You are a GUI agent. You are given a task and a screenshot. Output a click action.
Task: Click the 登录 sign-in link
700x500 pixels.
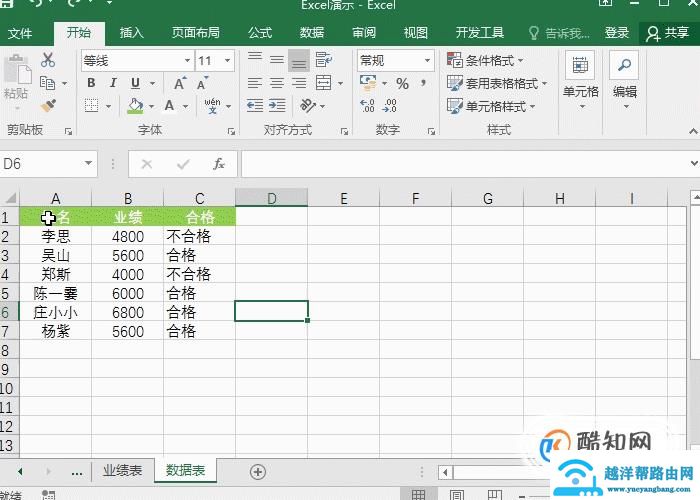(617, 33)
